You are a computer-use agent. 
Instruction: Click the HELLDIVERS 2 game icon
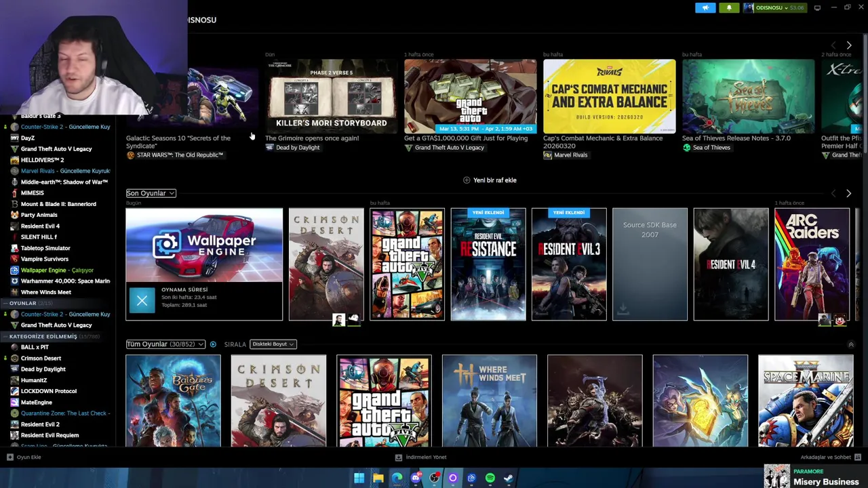tap(15, 160)
